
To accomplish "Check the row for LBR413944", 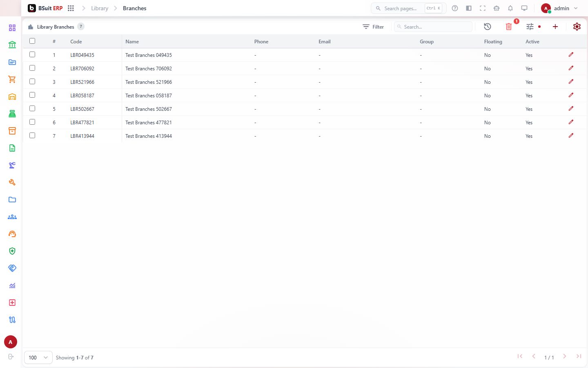I will click(x=32, y=135).
